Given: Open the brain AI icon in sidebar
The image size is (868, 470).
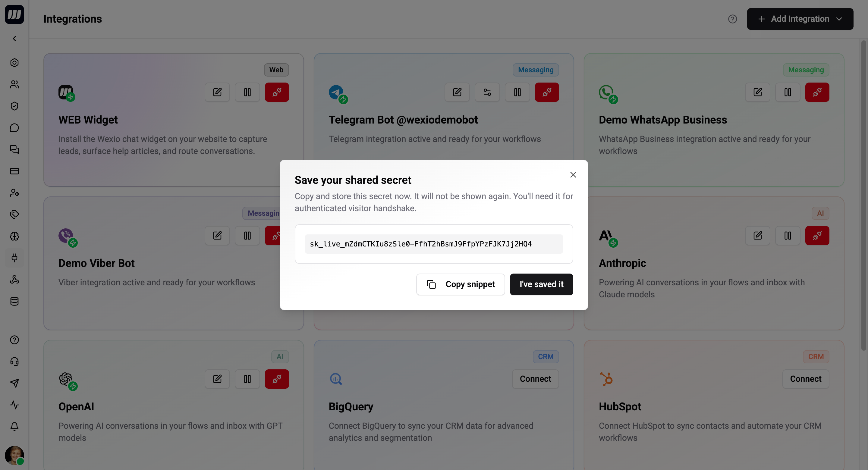Looking at the screenshot, I should point(14,236).
